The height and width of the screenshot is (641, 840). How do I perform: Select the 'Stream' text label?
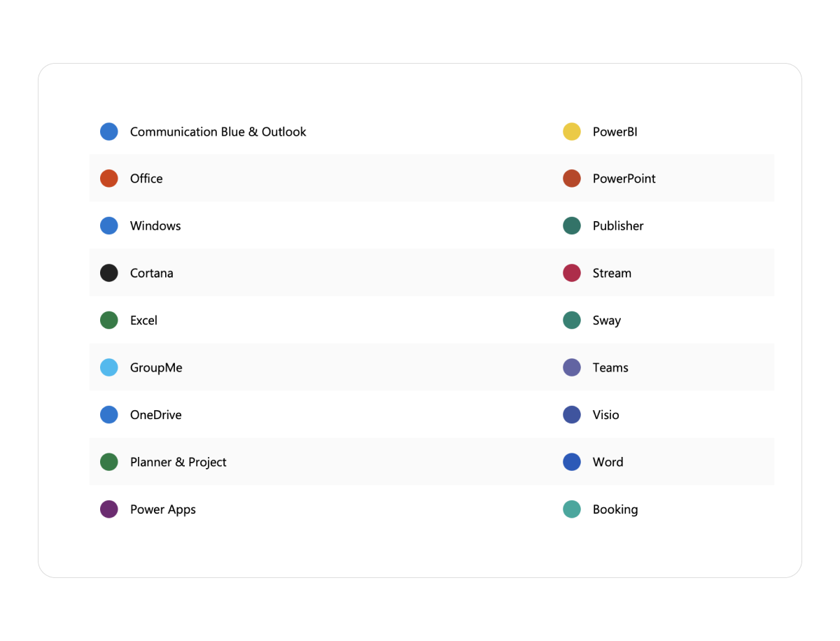coord(612,273)
